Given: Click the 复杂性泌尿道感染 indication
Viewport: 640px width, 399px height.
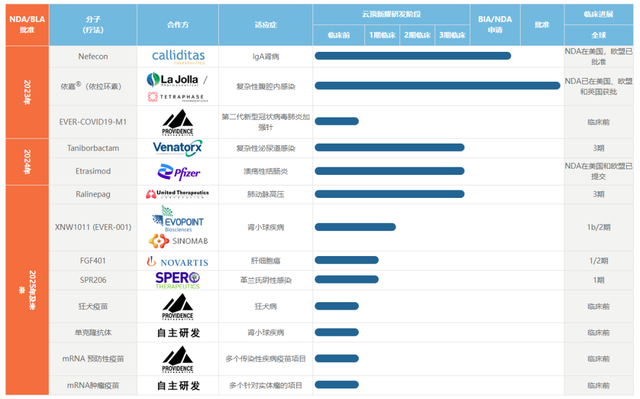Looking at the screenshot, I should pyautogui.click(x=266, y=148).
